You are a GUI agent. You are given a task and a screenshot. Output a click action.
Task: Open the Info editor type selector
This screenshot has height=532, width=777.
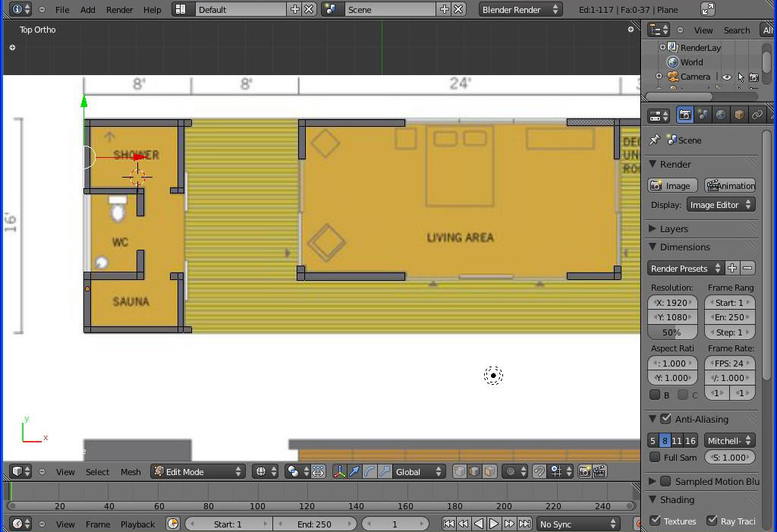tap(20, 9)
